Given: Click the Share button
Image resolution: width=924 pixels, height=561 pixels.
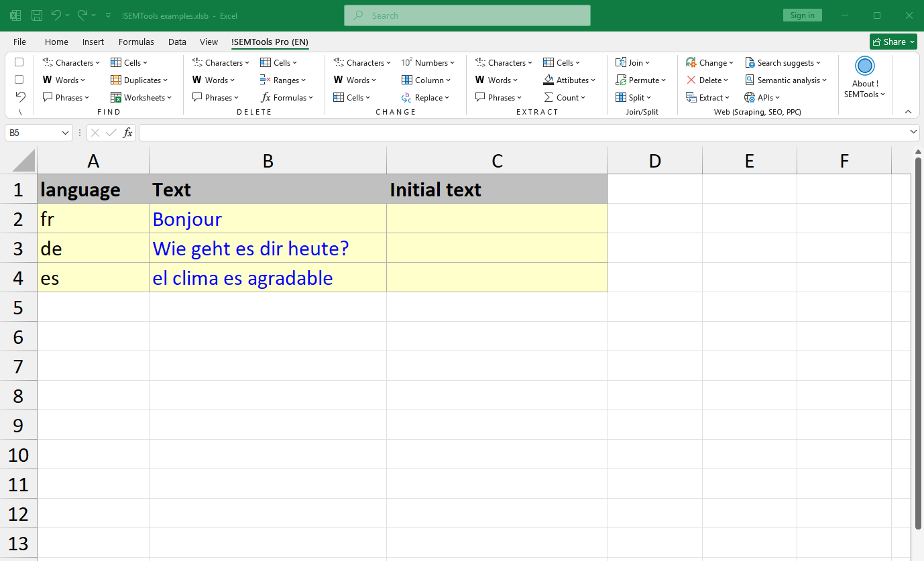Looking at the screenshot, I should pyautogui.click(x=893, y=41).
